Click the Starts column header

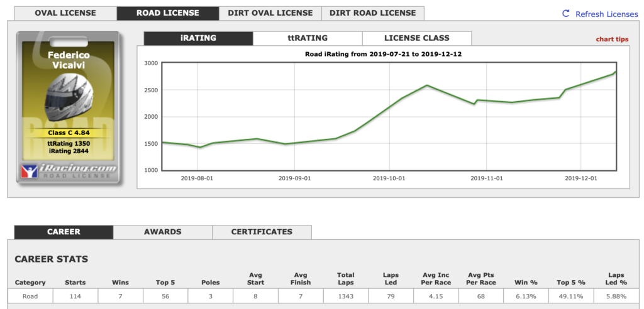75,283
